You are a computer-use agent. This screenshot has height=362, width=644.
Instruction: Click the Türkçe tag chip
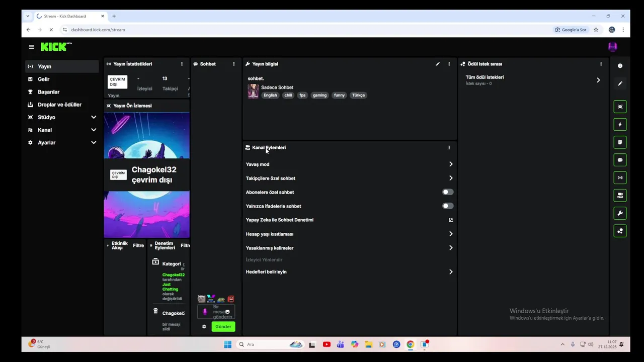pos(359,95)
